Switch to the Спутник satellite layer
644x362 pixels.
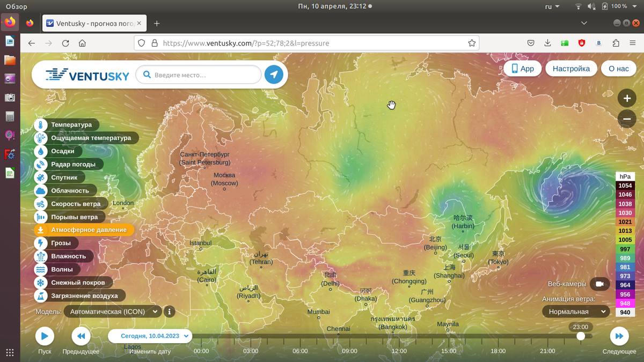pyautogui.click(x=60, y=178)
